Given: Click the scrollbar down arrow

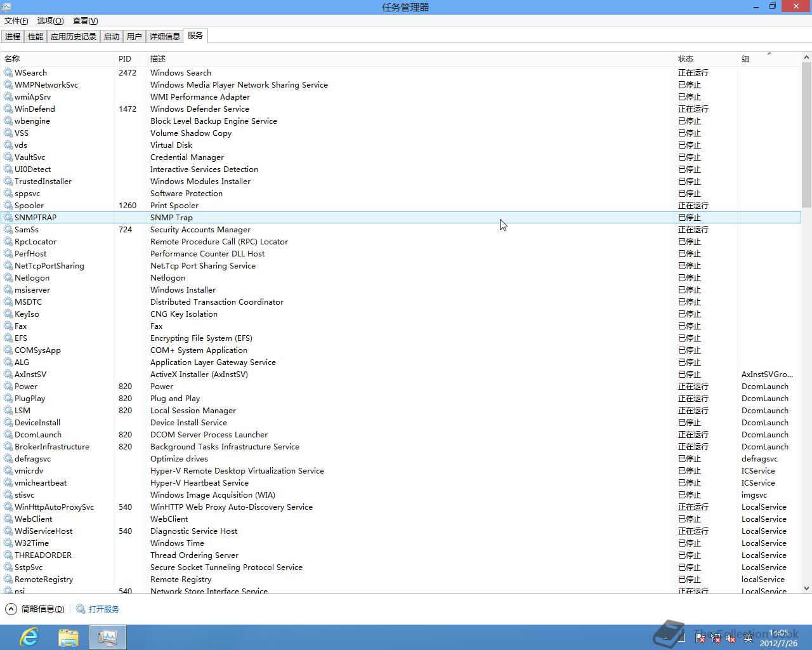Looking at the screenshot, I should pyautogui.click(x=806, y=588).
